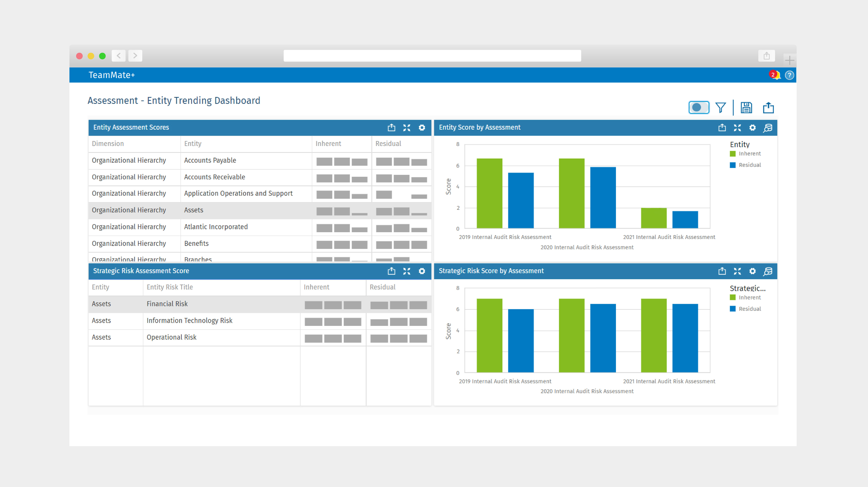The image size is (868, 487).
Task: Open Entity Score by Assessment settings gear
Action: tap(752, 127)
